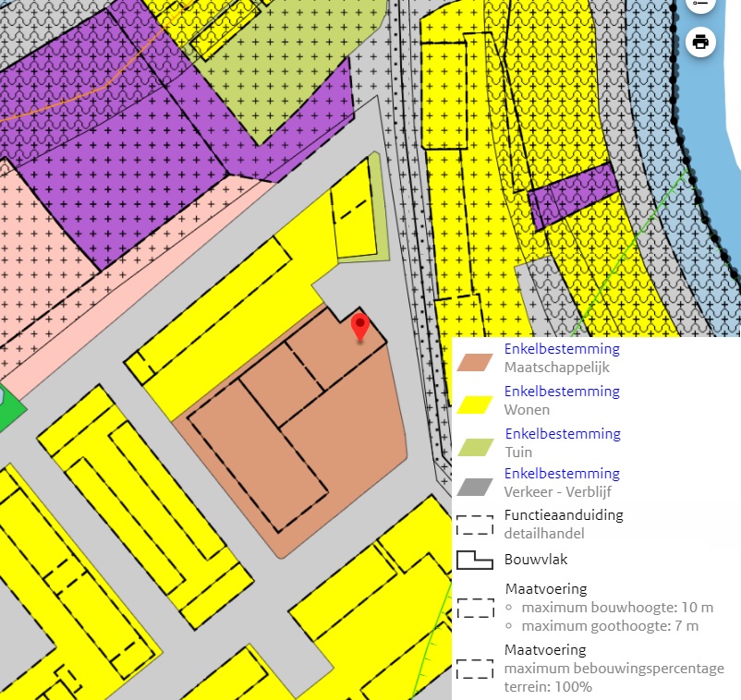The height and width of the screenshot is (700, 741).
Task: Open Enkelbestemming link above Verkeer - Verblijf
Action: pos(562,474)
